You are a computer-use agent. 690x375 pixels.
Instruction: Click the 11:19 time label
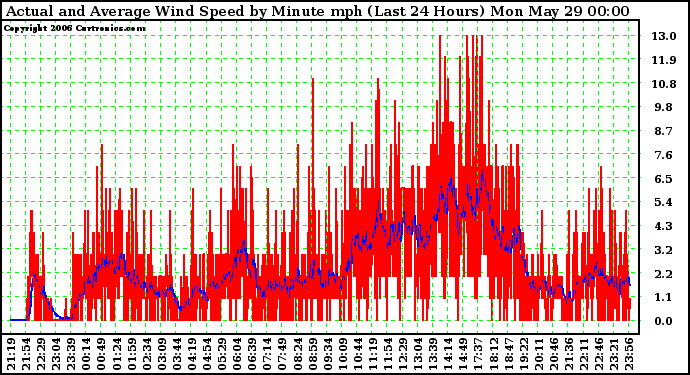pos(373,354)
